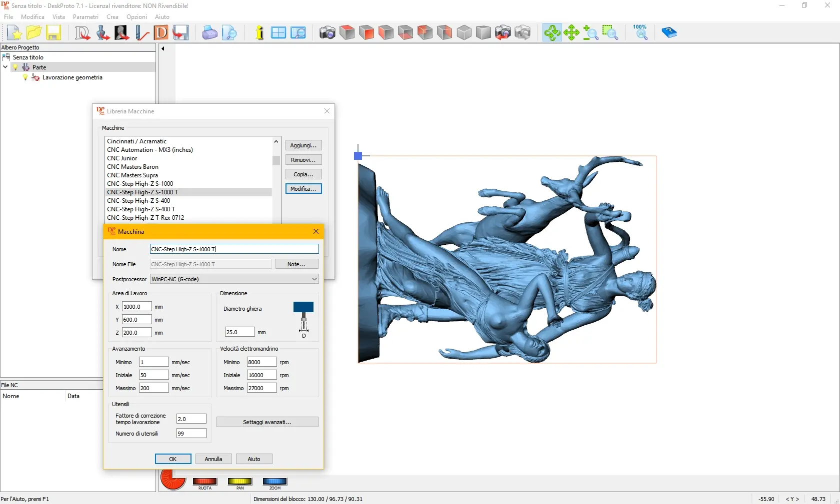
Task: Click the X work area field
Action: pyautogui.click(x=136, y=307)
